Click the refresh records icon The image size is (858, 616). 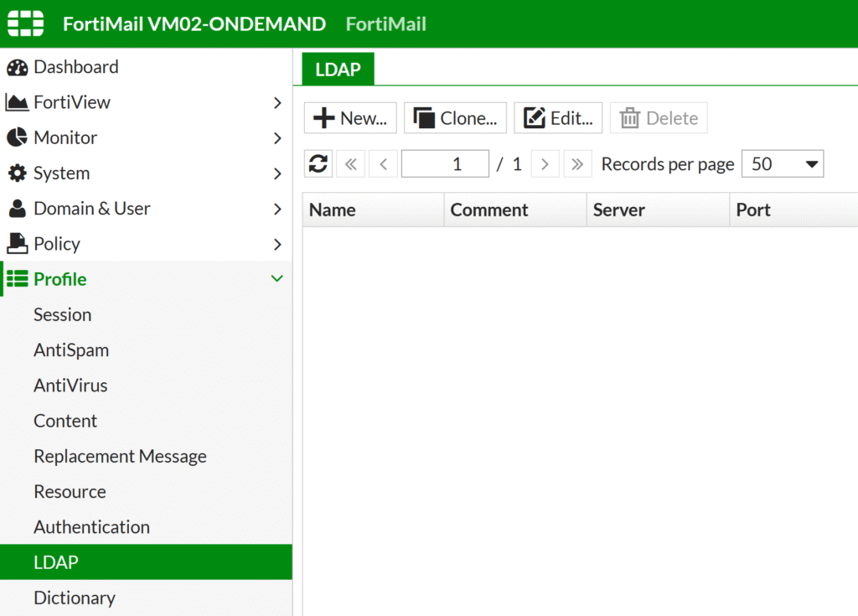pos(318,163)
